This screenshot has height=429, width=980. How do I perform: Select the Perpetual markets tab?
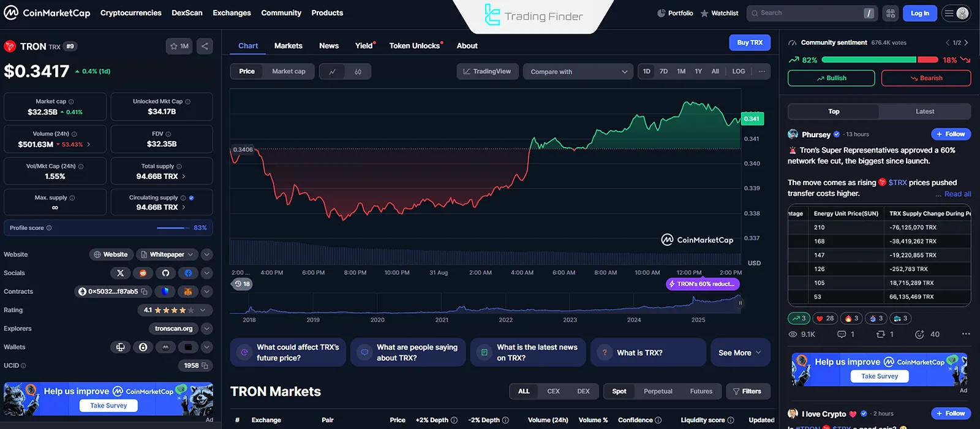pos(658,391)
